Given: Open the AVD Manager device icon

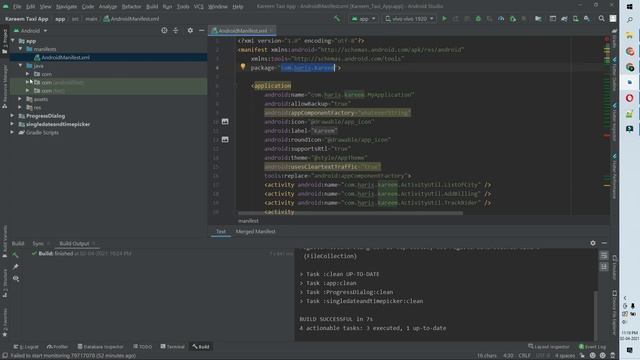Looking at the screenshot, I should click(575, 19).
